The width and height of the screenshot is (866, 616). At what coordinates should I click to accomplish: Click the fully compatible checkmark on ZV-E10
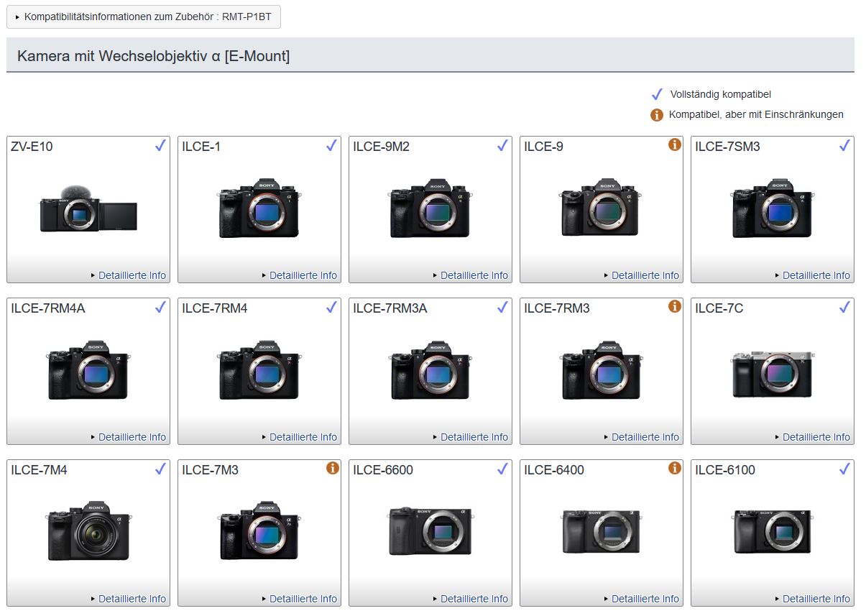coord(160,145)
